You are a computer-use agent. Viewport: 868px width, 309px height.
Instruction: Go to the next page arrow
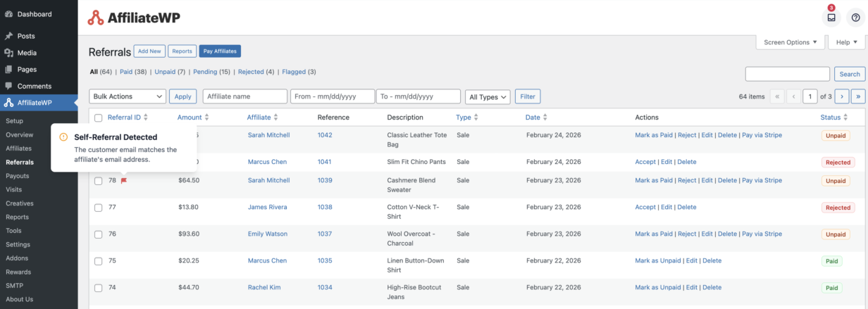tap(842, 96)
